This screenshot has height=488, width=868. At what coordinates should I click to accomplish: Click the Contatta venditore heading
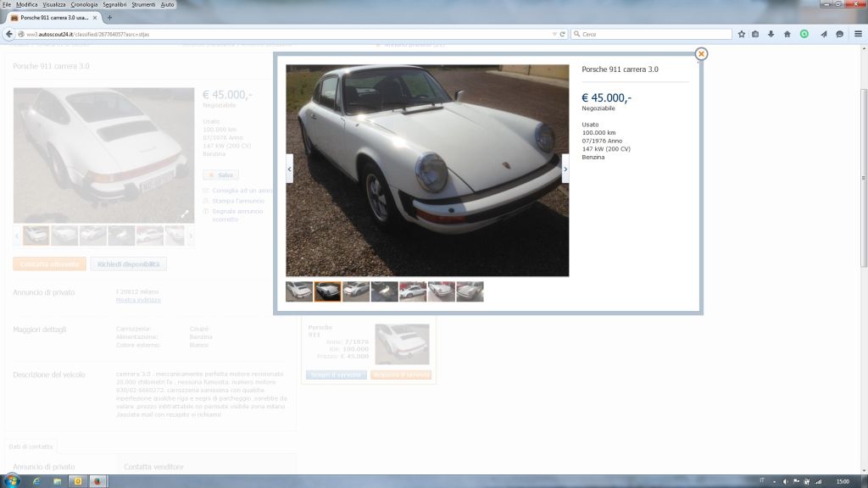[x=153, y=467]
